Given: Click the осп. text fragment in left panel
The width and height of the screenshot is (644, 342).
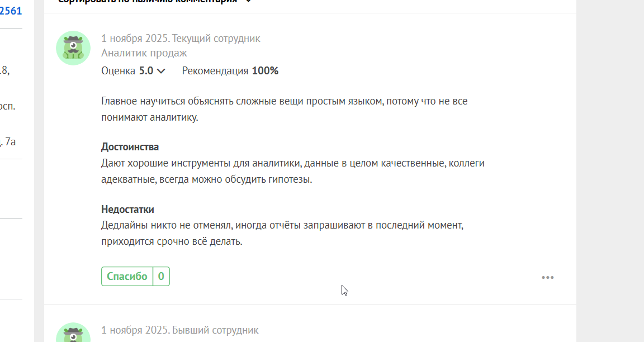Looking at the screenshot, I should pos(8,106).
